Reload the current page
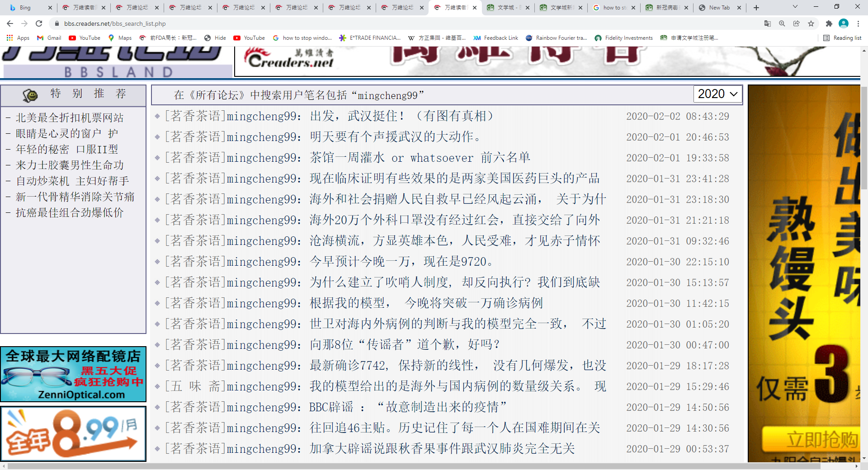The width and height of the screenshot is (868, 470). click(39, 23)
